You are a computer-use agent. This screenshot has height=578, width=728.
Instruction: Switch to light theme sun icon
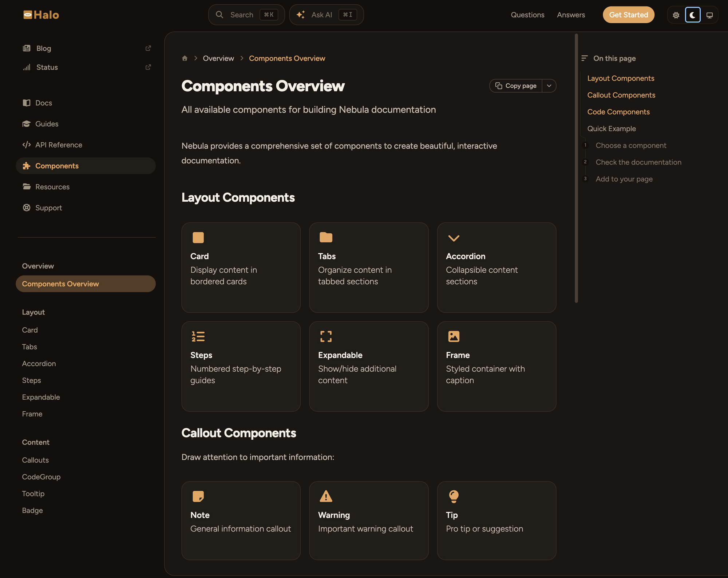click(x=676, y=15)
